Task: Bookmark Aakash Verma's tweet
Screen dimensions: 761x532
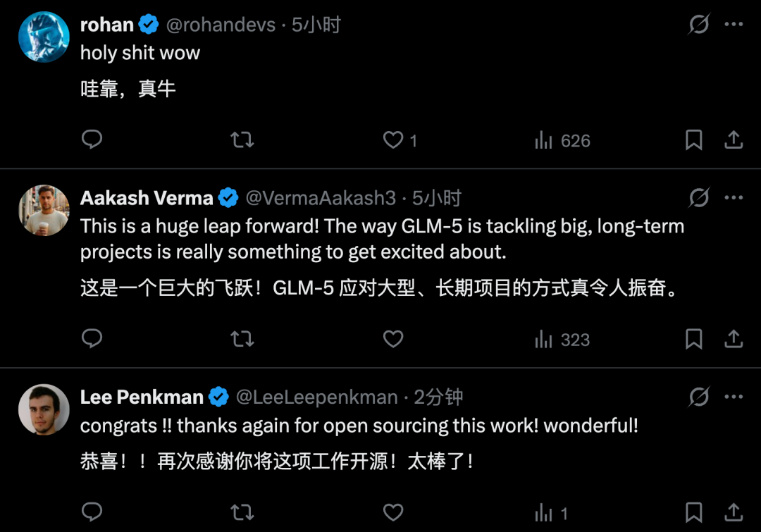Action: [694, 340]
